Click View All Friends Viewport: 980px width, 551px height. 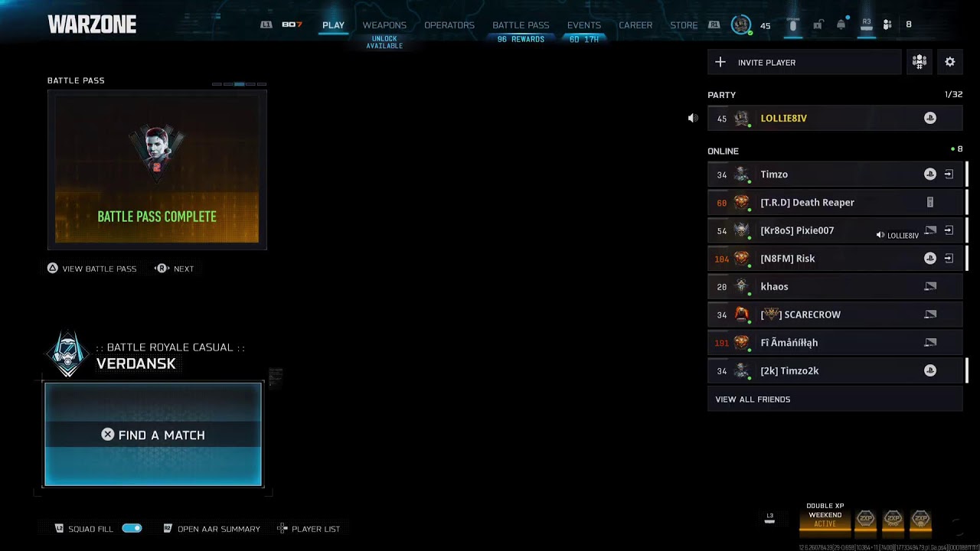[835, 399]
